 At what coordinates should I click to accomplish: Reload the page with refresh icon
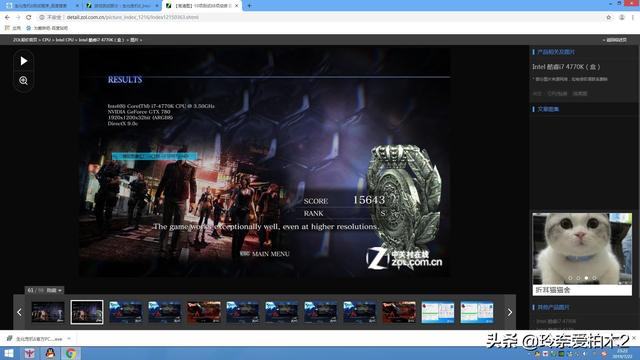click(x=29, y=17)
